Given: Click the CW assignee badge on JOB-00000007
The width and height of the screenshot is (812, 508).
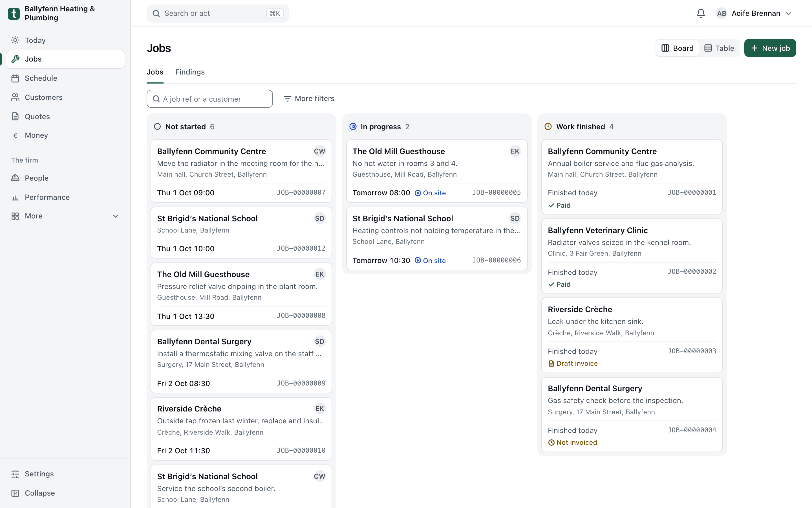Looking at the screenshot, I should click(319, 151).
